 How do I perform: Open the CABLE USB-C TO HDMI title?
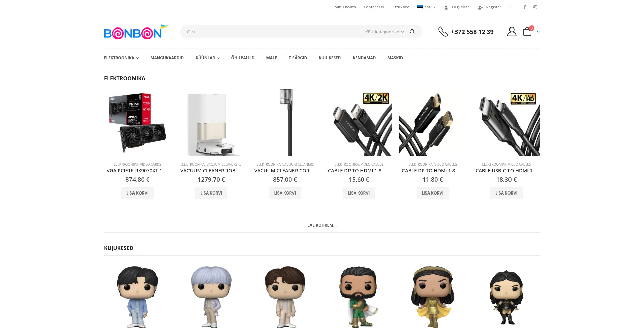point(506,171)
